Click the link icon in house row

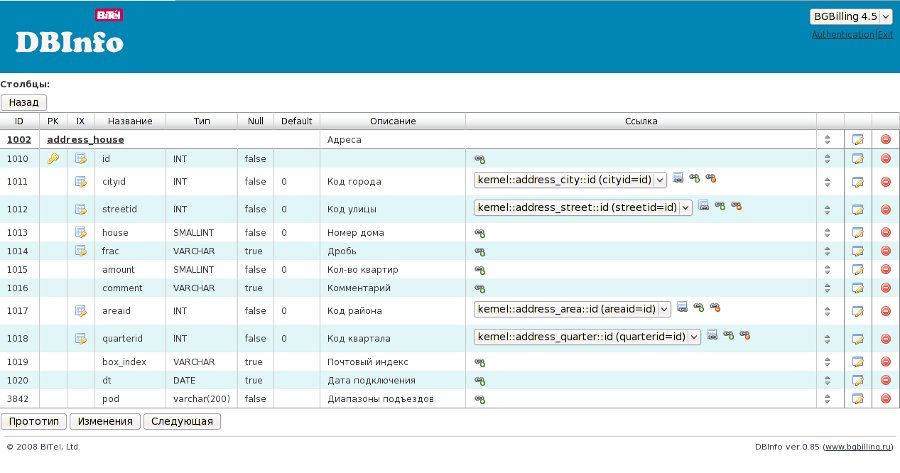(x=480, y=233)
